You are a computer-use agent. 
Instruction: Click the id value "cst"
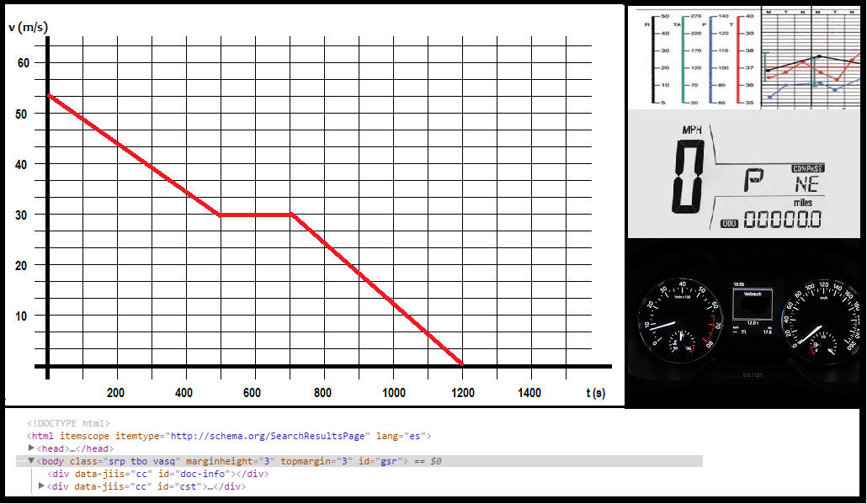188,486
